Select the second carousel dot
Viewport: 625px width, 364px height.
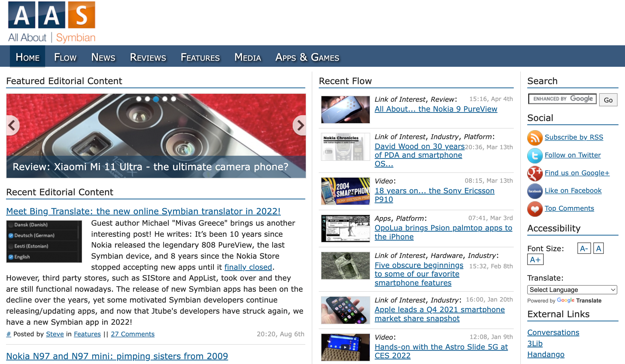coord(147,99)
